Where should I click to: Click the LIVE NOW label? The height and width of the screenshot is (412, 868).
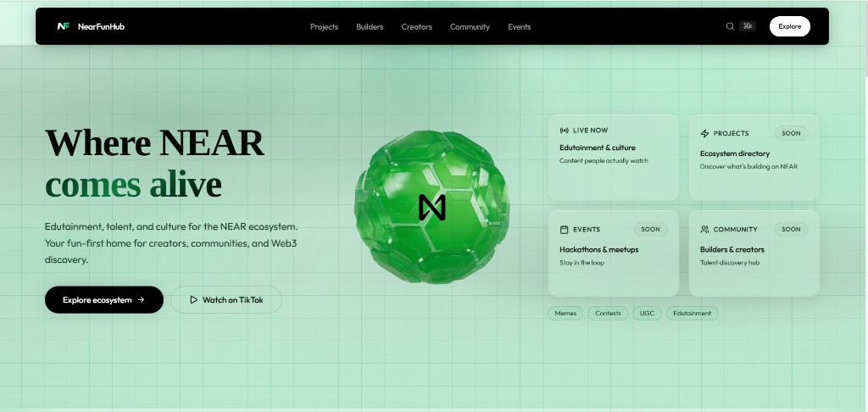(x=590, y=131)
